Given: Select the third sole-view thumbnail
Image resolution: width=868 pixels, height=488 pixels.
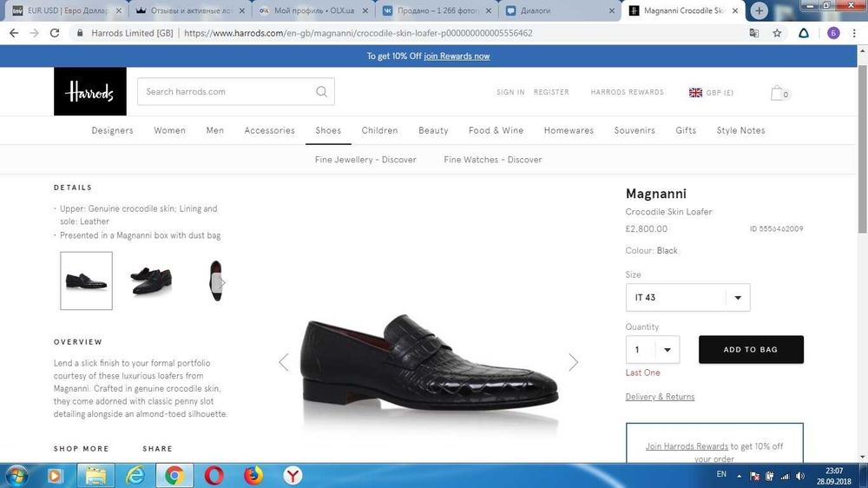Looking at the screenshot, I should tap(216, 280).
